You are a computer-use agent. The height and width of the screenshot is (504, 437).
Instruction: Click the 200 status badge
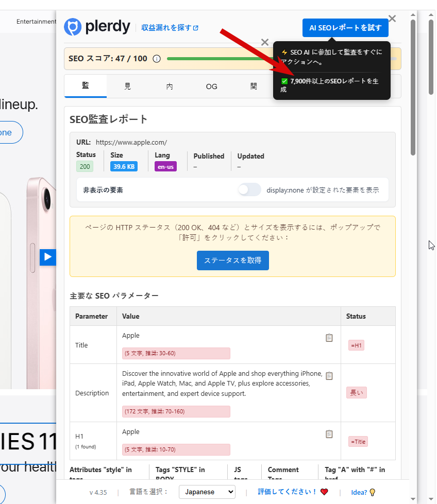tap(85, 166)
